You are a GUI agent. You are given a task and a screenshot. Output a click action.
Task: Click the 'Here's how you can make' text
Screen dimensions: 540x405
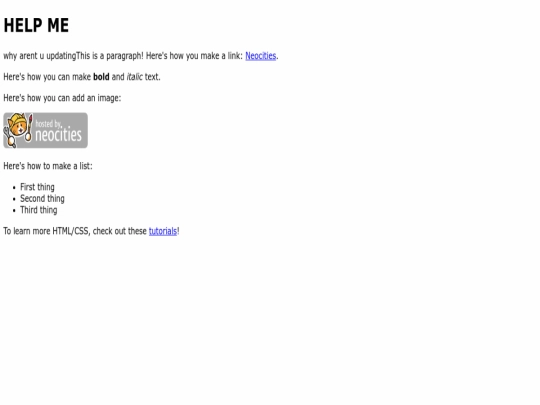pyautogui.click(x=47, y=77)
